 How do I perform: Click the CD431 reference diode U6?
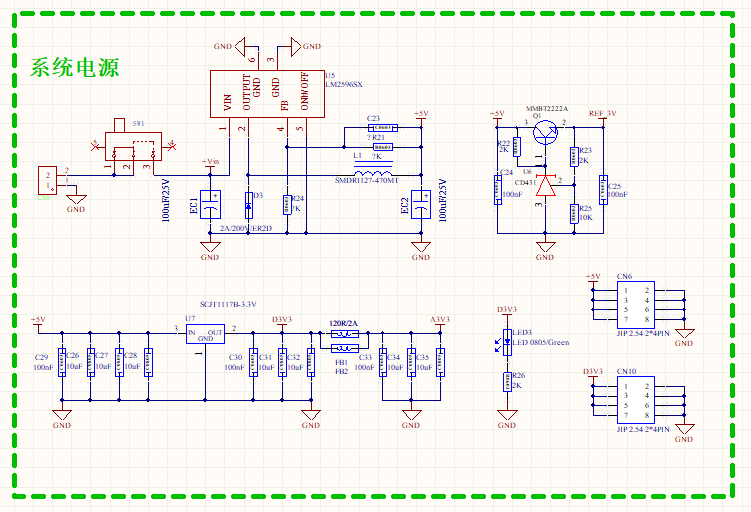pyautogui.click(x=545, y=186)
